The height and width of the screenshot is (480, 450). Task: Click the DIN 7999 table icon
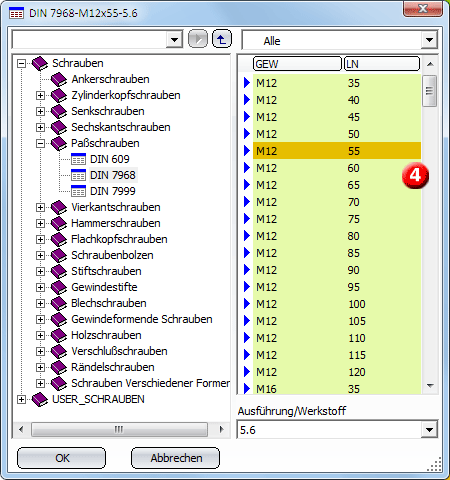point(78,191)
